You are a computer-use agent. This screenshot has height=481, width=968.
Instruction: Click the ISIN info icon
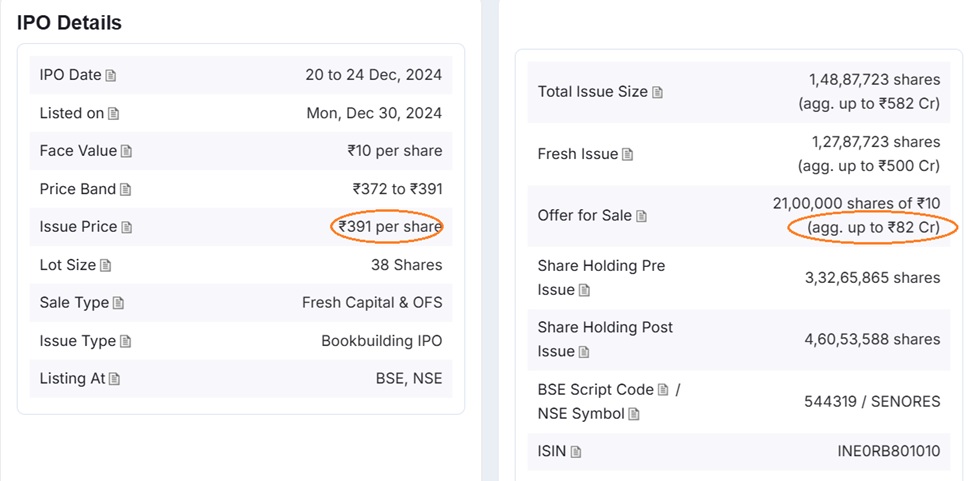[x=575, y=452]
